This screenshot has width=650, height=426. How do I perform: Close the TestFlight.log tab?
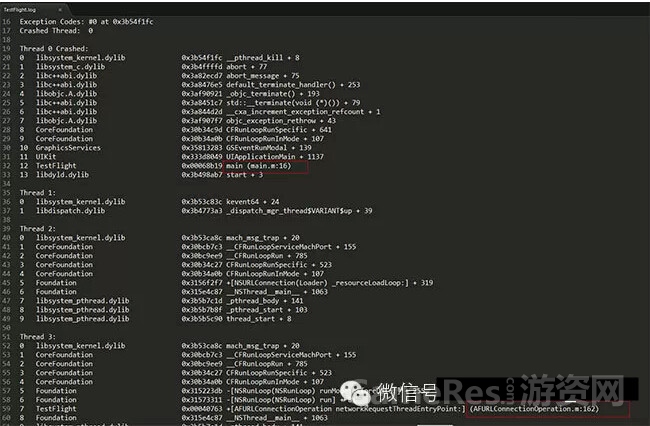pyautogui.click(x=60, y=9)
